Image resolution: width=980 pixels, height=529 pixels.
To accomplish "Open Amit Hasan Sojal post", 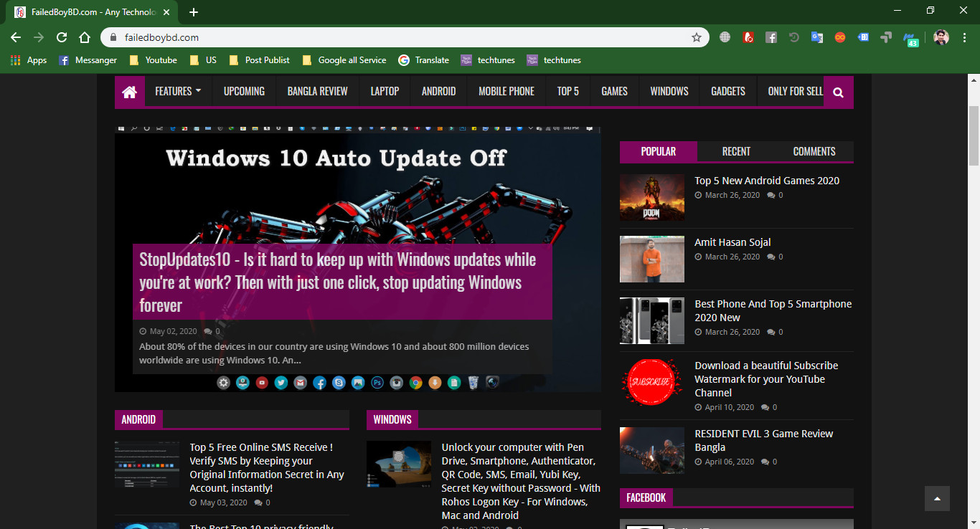I will pyautogui.click(x=732, y=242).
